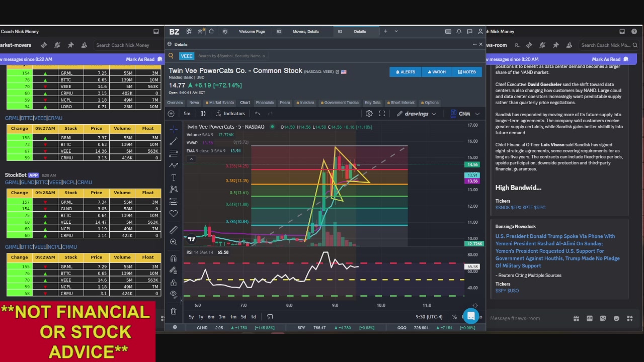Viewport: 644px width, 362px height.
Task: Open the Benzinga chat support bubble
Action: (x=471, y=316)
